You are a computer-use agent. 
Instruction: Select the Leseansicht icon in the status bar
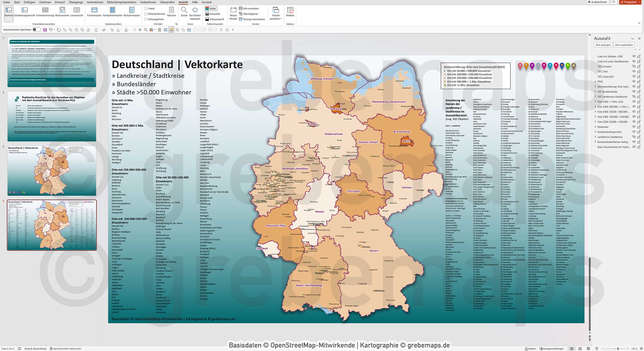pyautogui.click(x=589, y=349)
